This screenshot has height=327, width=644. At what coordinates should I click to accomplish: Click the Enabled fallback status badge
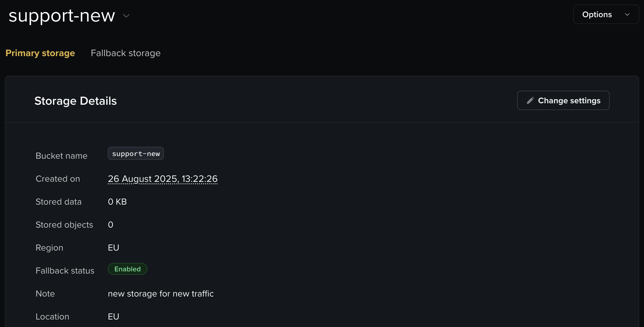pos(128,269)
